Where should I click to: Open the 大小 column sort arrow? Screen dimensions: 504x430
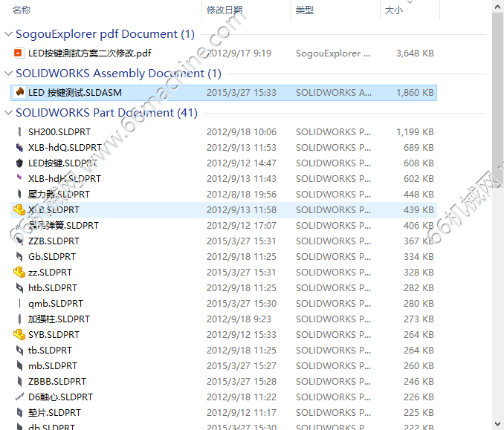[x=410, y=2]
